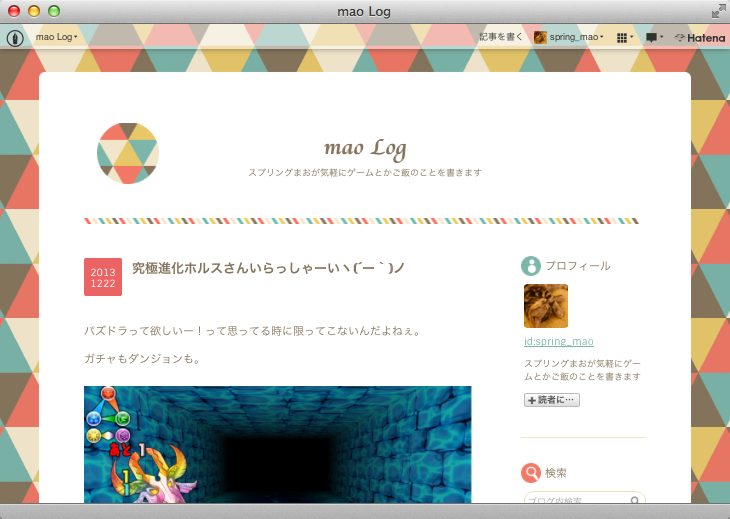Click the 検索 magnifier icon

point(531,473)
